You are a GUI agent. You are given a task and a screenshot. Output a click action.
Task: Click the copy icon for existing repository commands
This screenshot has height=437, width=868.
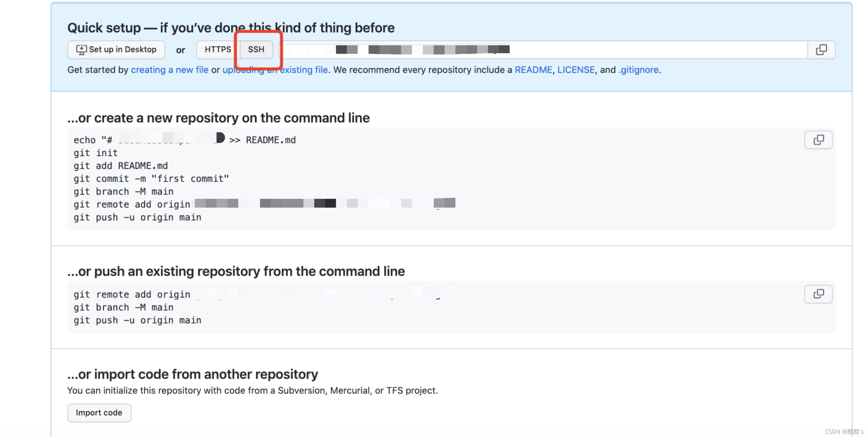pyautogui.click(x=819, y=294)
